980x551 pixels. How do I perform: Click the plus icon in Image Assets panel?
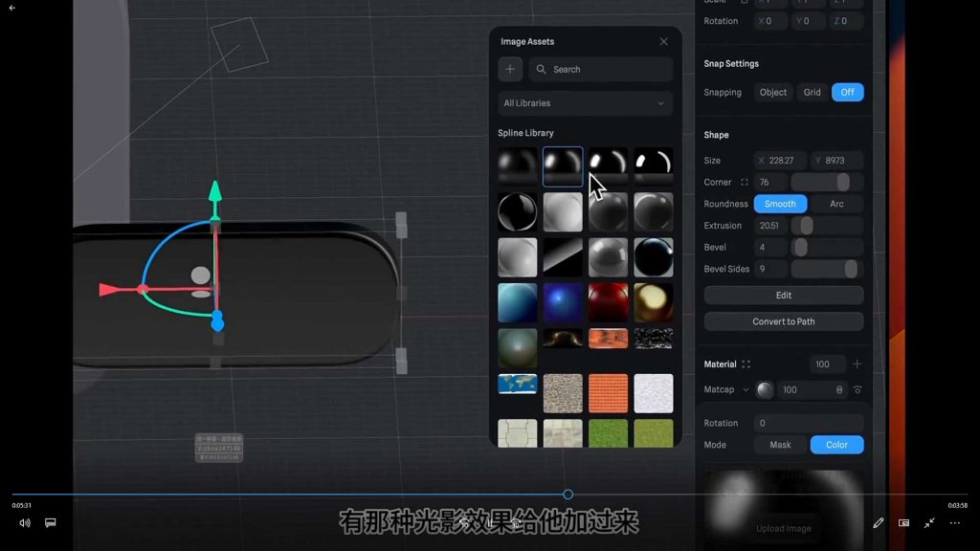tap(509, 69)
